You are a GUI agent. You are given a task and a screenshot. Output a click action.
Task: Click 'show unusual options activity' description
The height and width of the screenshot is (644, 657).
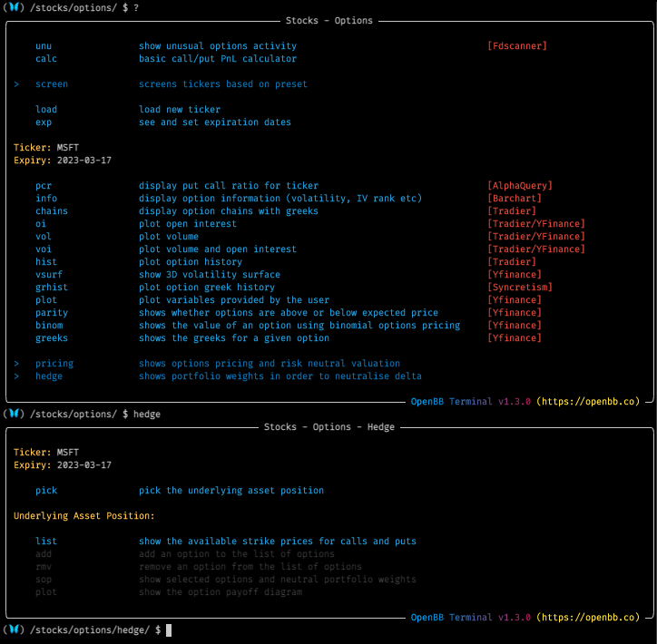(218, 46)
